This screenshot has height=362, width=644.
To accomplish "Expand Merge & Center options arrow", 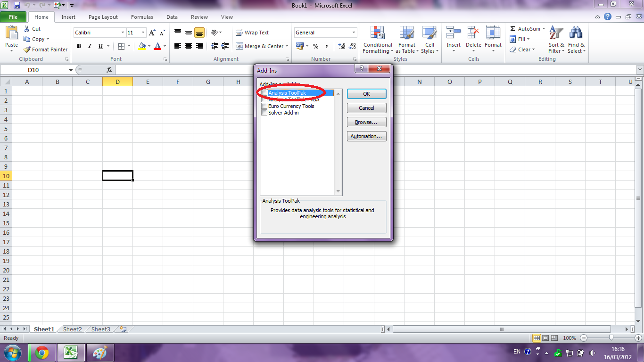I will point(288,46).
